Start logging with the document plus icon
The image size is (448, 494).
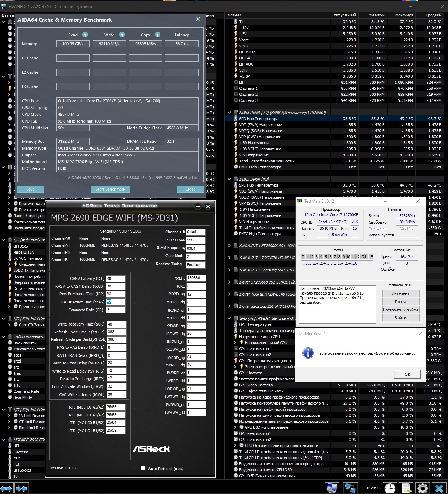pyautogui.click(x=406, y=488)
